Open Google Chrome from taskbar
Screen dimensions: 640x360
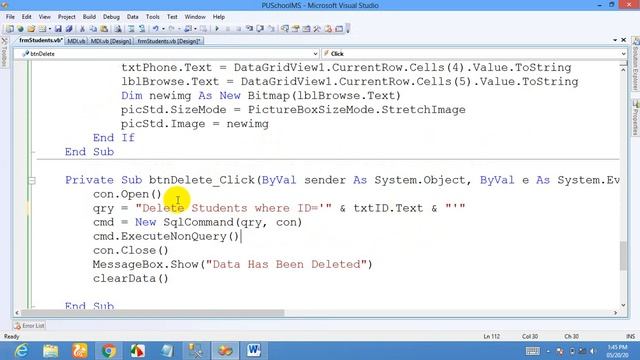tap(109, 351)
